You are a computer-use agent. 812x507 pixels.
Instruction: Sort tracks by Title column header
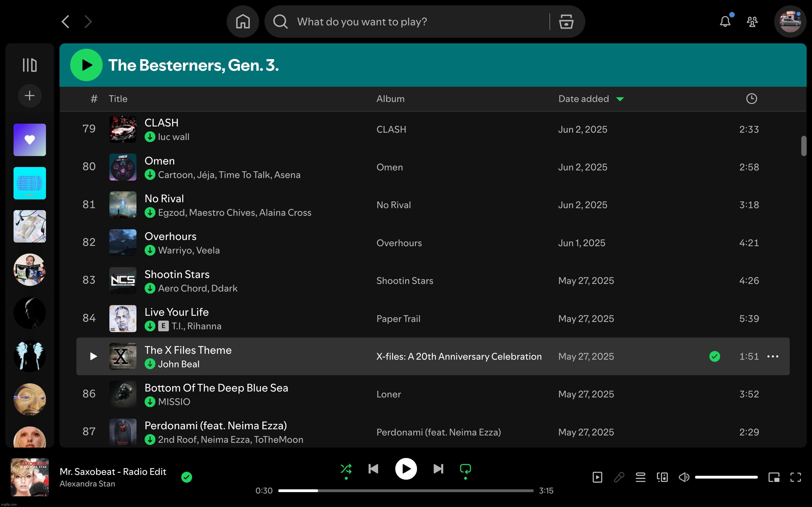118,99
